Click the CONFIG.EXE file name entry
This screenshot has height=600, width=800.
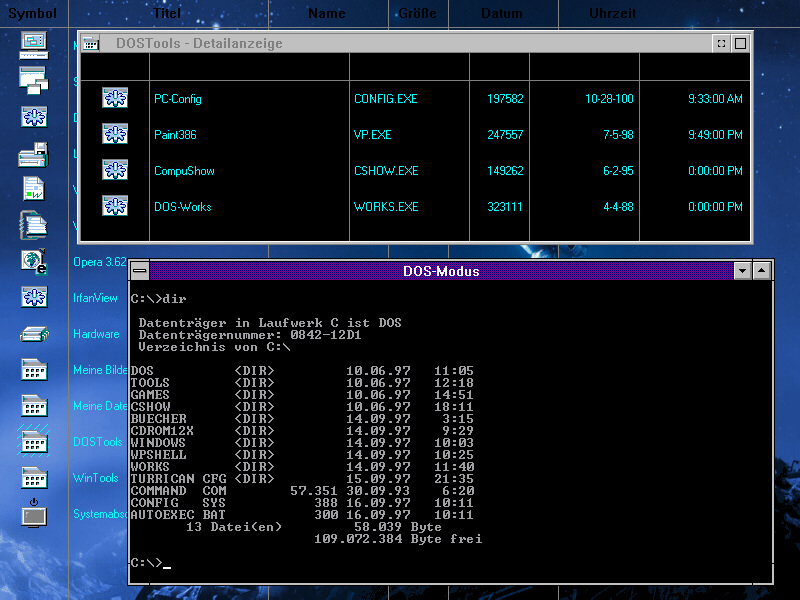click(x=386, y=99)
